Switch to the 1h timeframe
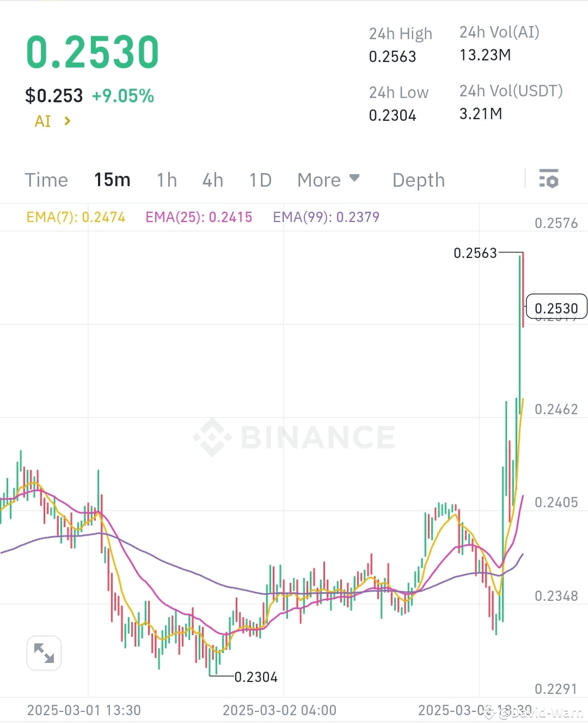 (x=167, y=180)
